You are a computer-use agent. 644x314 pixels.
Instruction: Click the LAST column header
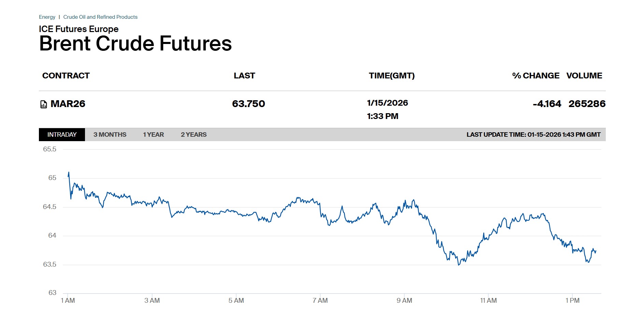(x=244, y=76)
